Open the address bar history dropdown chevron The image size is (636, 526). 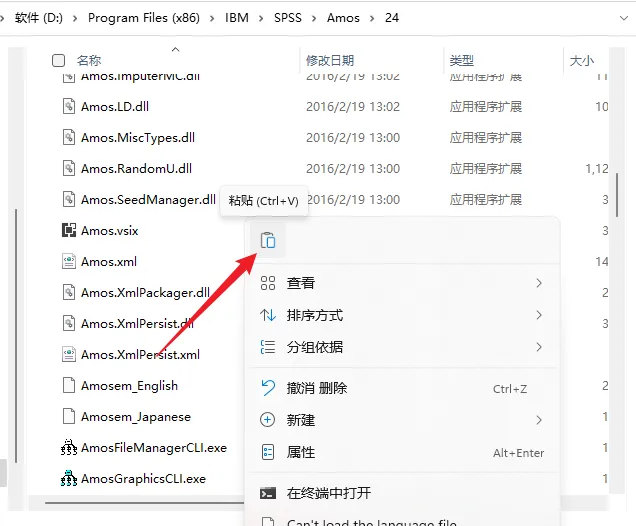click(x=624, y=18)
